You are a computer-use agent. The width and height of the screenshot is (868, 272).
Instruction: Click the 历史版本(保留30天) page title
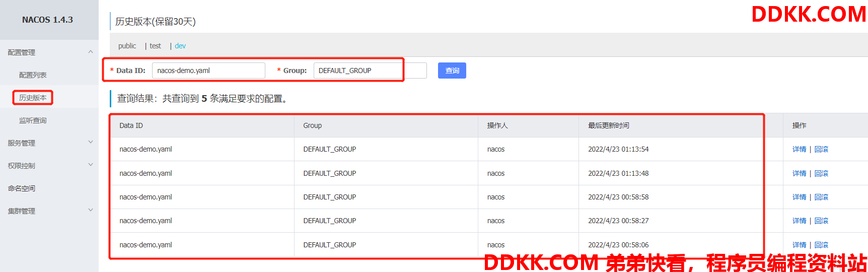point(156,22)
